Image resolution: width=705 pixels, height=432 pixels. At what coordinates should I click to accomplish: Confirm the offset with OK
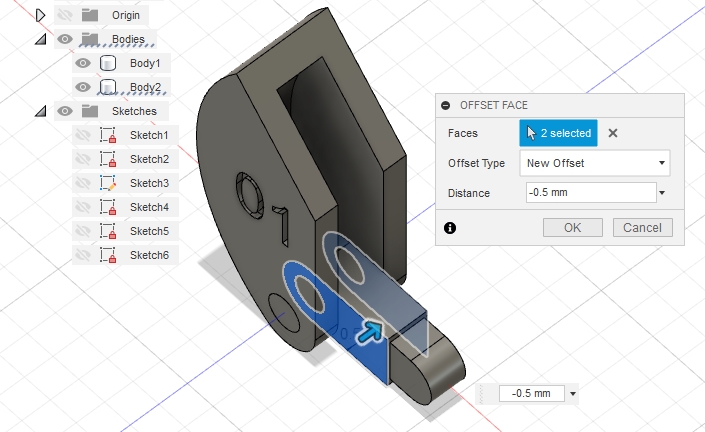point(573,227)
